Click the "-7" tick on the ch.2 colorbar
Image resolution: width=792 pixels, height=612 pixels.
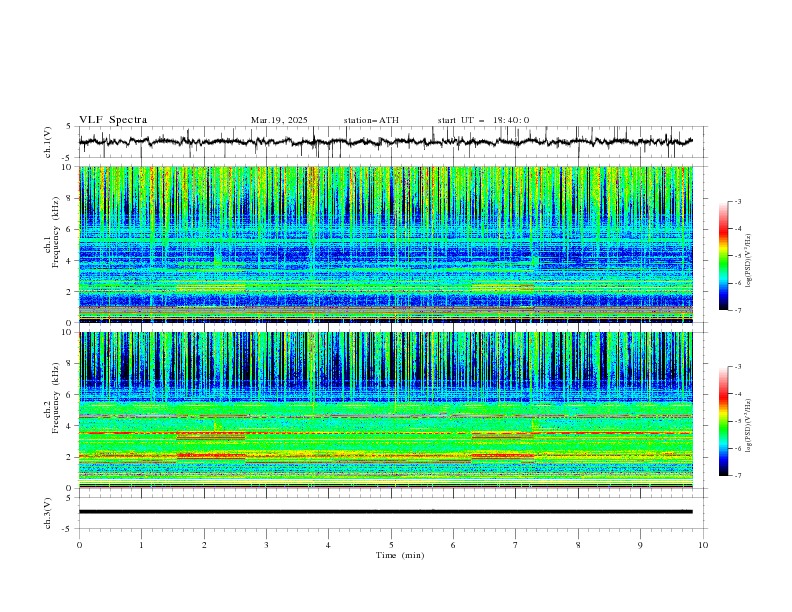click(x=737, y=476)
